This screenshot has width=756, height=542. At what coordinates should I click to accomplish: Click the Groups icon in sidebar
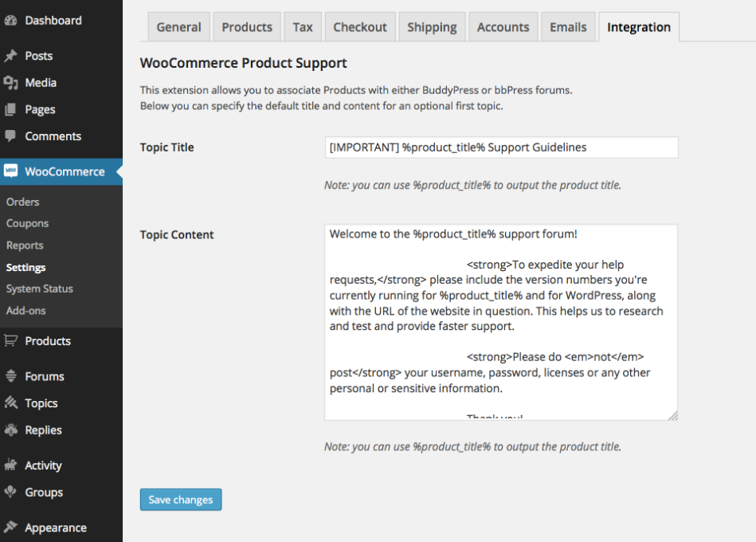(10, 493)
